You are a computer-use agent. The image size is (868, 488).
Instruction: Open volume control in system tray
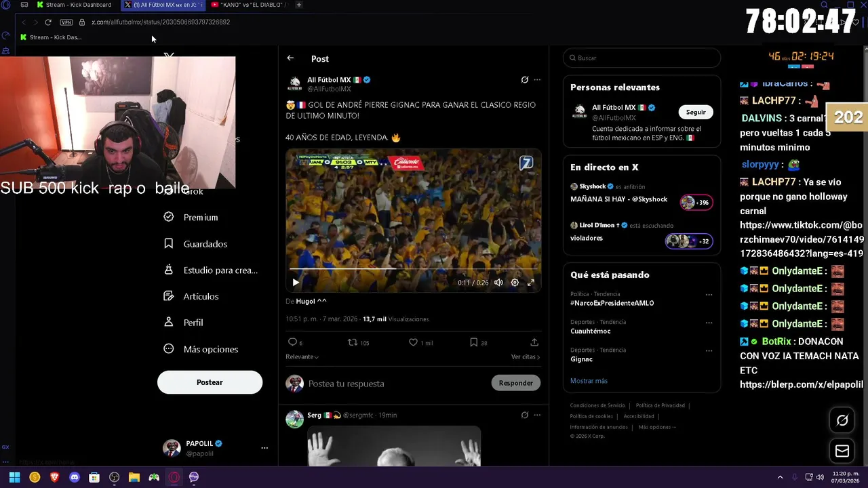tap(820, 477)
